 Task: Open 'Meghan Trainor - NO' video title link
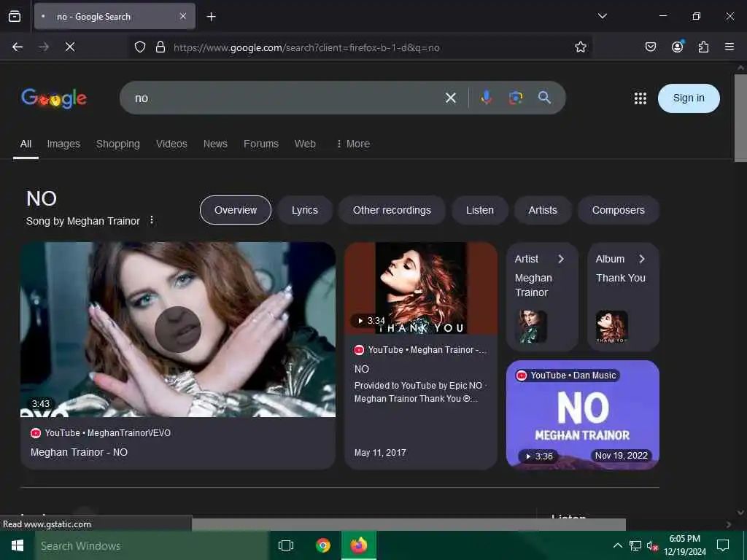tap(79, 452)
